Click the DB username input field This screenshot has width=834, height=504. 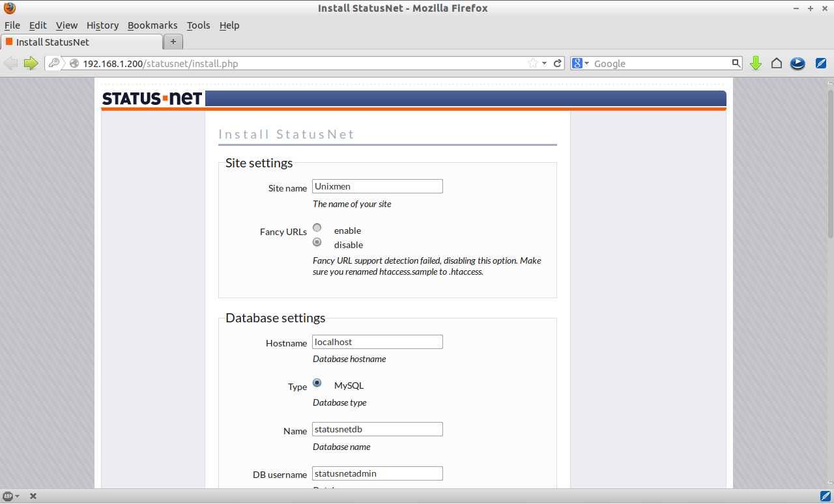[x=377, y=473]
